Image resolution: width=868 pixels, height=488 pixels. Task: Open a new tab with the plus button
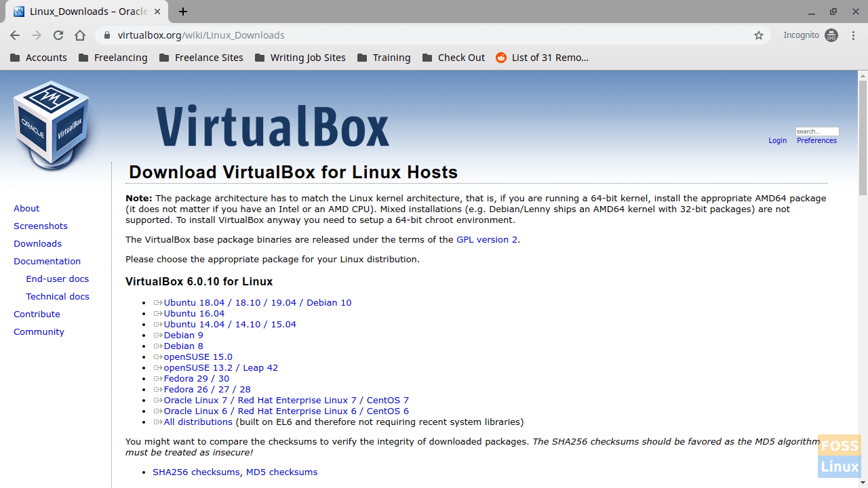[183, 12]
